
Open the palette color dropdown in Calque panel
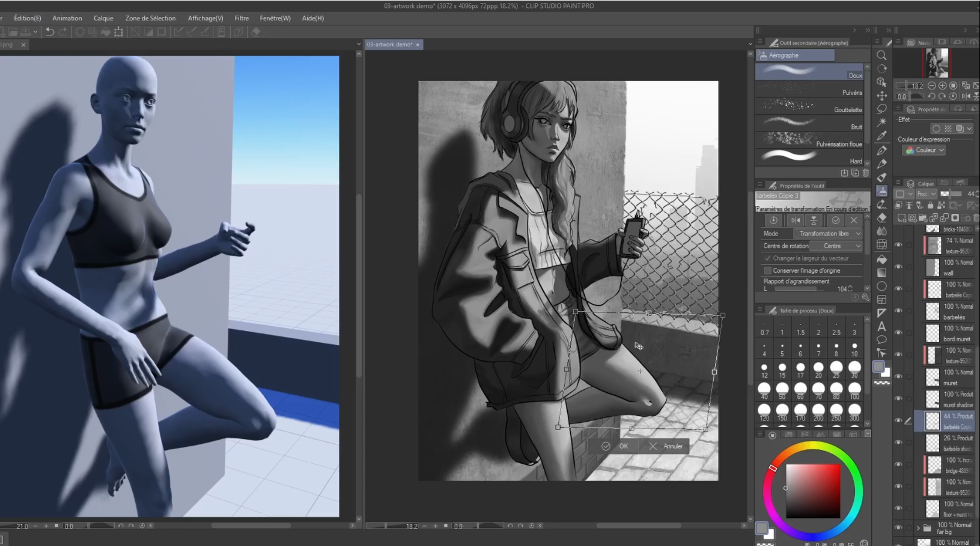(x=904, y=194)
